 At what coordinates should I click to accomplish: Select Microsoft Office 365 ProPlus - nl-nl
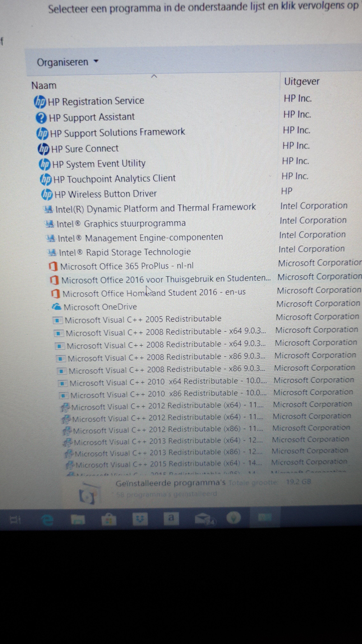pos(127,266)
